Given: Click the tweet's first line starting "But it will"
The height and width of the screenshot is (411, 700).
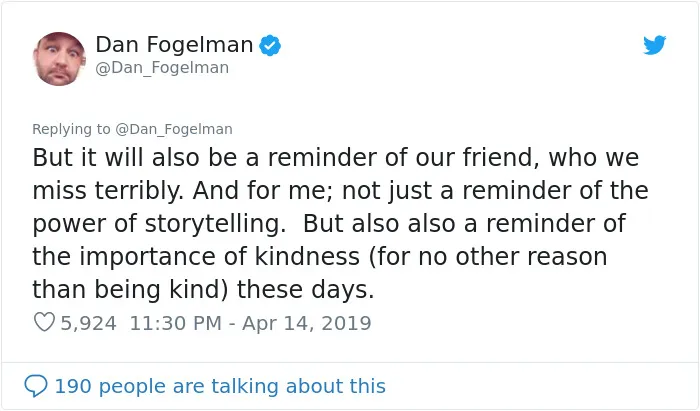Looking at the screenshot, I should point(336,158).
